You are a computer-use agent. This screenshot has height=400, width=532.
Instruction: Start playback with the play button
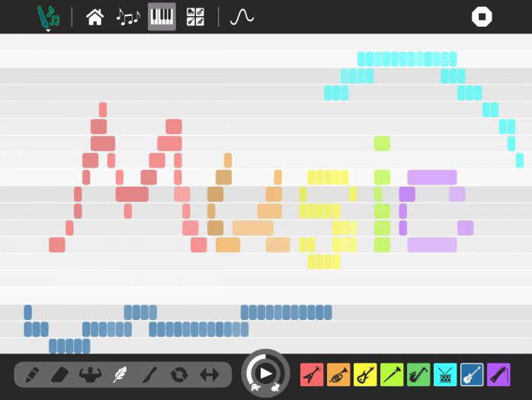(x=266, y=373)
